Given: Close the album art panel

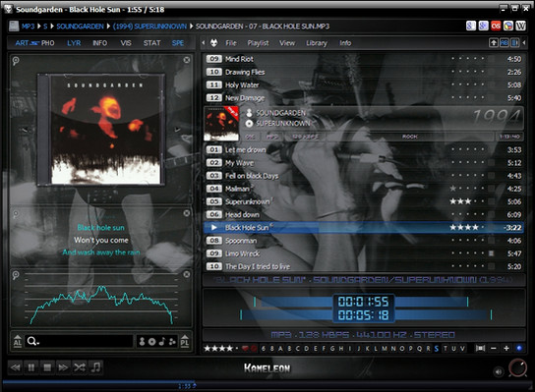Looking at the screenshot, I should pos(187,60).
